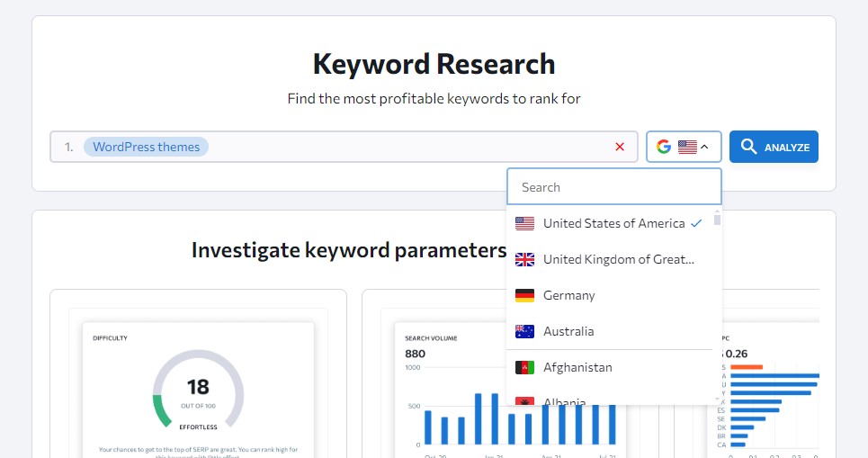Click the Albania flag icon

click(524, 400)
